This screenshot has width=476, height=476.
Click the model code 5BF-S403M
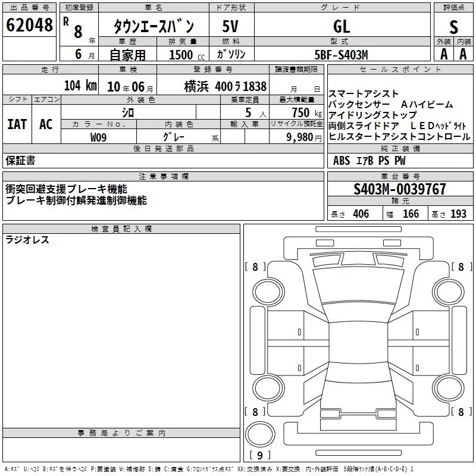click(x=342, y=55)
